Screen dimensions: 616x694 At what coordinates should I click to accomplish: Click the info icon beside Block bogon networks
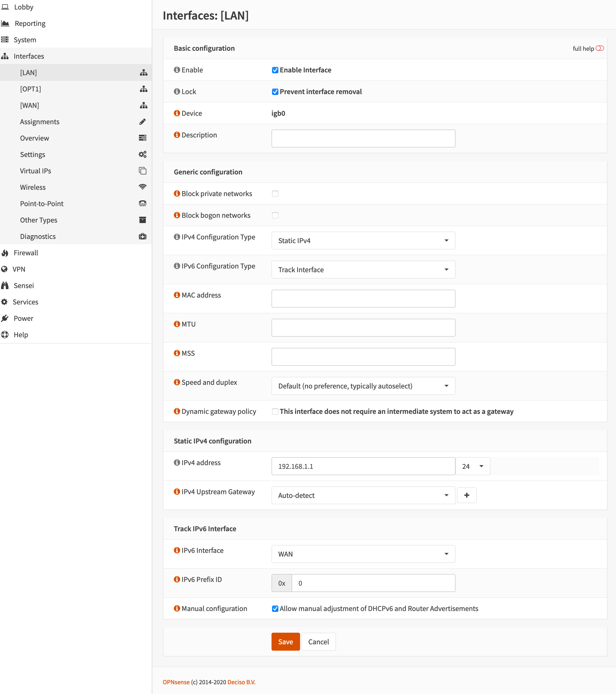[x=177, y=215]
